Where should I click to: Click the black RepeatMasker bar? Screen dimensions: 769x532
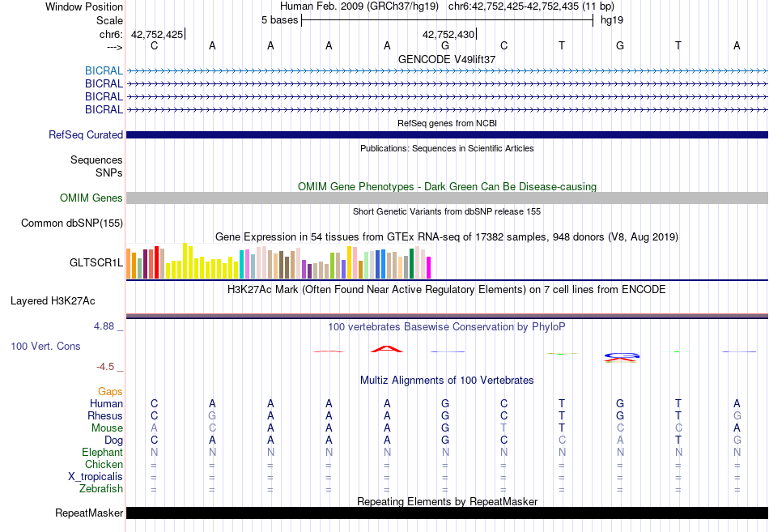point(448,513)
